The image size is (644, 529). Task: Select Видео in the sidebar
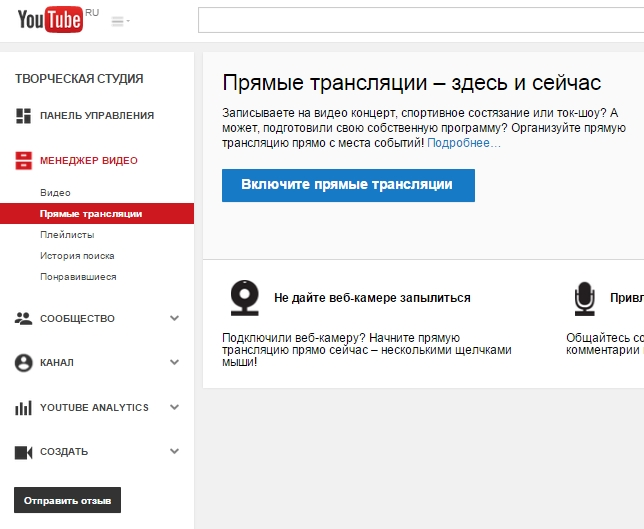pos(55,193)
